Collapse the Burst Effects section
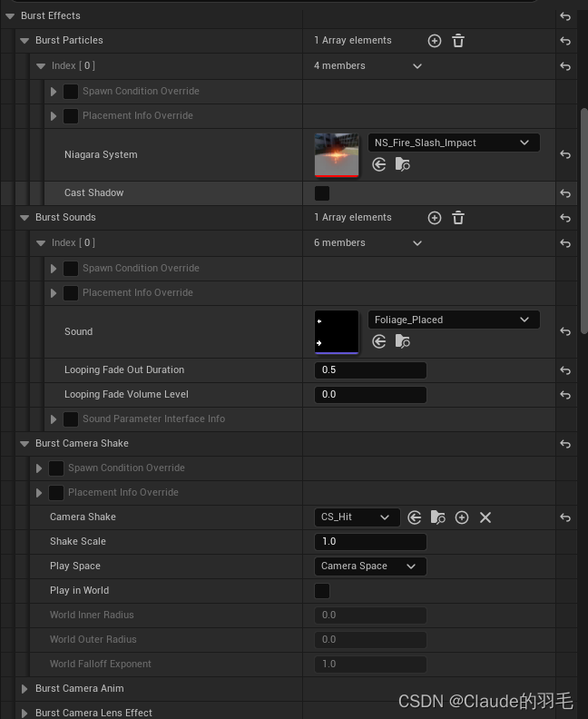This screenshot has height=719, width=588. (10, 16)
